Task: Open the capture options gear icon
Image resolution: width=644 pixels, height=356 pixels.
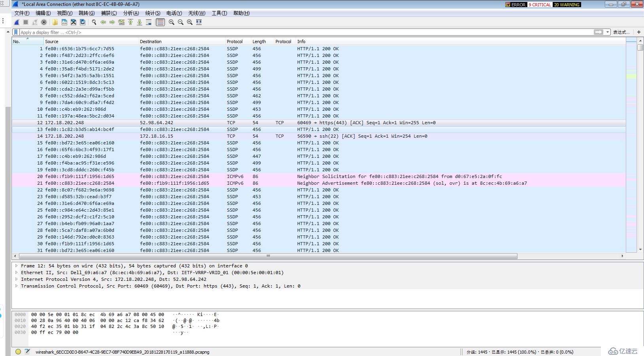Action: coord(44,22)
